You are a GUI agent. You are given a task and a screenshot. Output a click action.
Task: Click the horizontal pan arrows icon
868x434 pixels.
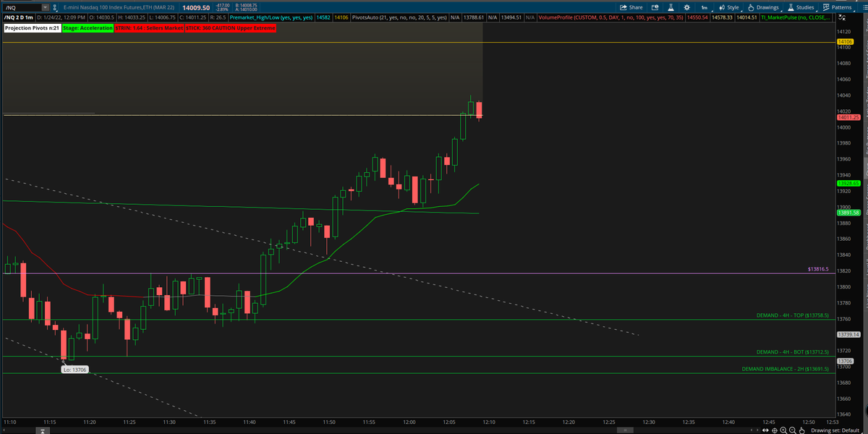(x=765, y=430)
